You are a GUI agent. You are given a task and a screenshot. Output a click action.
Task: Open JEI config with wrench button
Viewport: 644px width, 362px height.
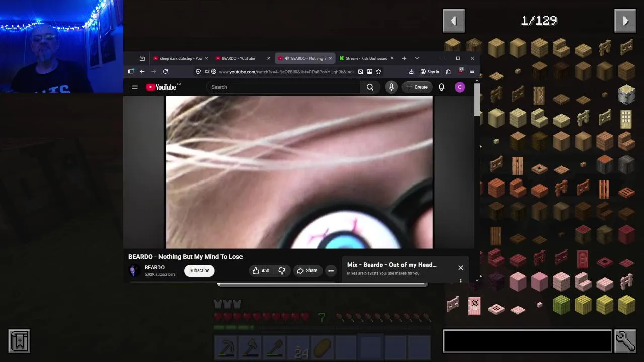coord(625,341)
